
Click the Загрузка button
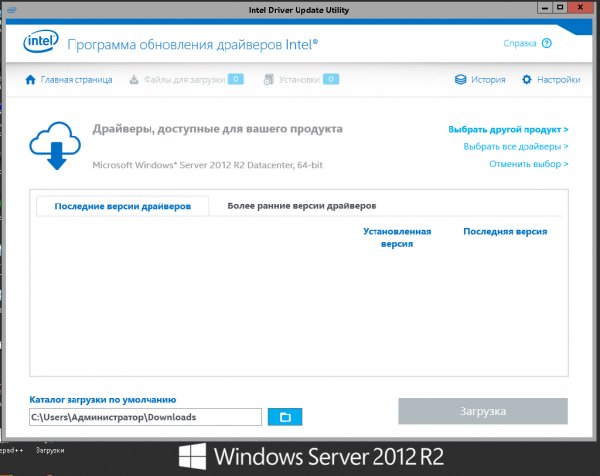tap(483, 411)
